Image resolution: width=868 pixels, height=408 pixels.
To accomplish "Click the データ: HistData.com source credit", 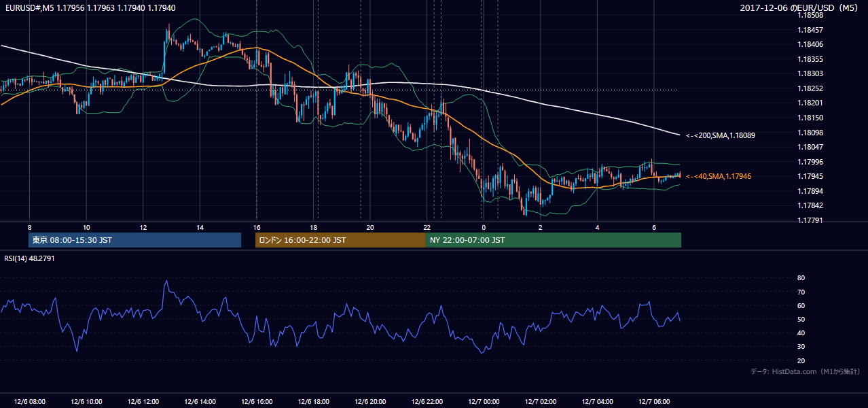I will coord(806,371).
